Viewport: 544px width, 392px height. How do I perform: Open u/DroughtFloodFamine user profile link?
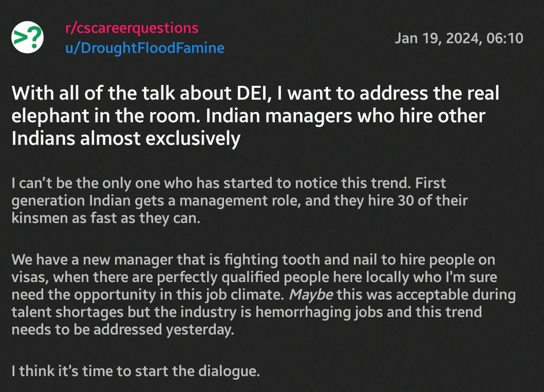coord(145,48)
